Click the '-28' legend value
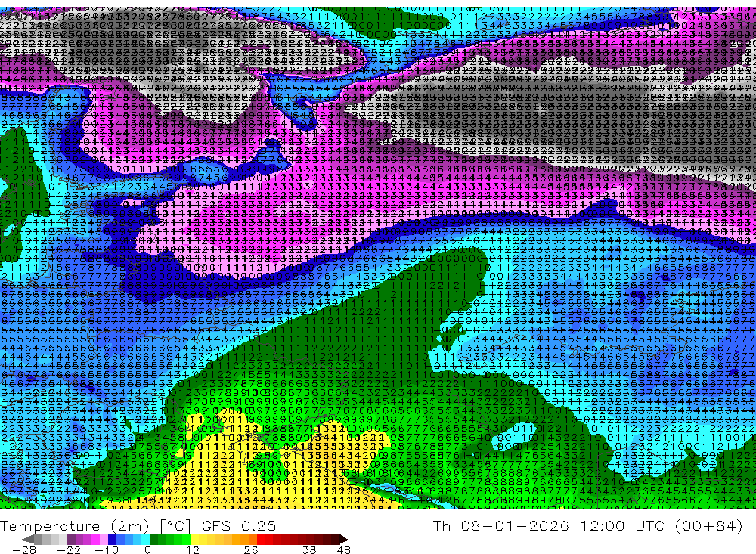Viewport: 756px width, 554px height. click(24, 549)
